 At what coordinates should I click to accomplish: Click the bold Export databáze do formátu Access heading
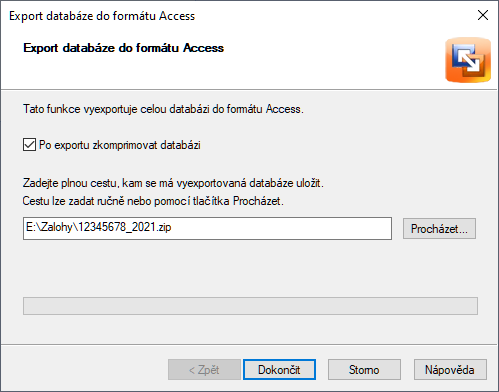point(123,48)
